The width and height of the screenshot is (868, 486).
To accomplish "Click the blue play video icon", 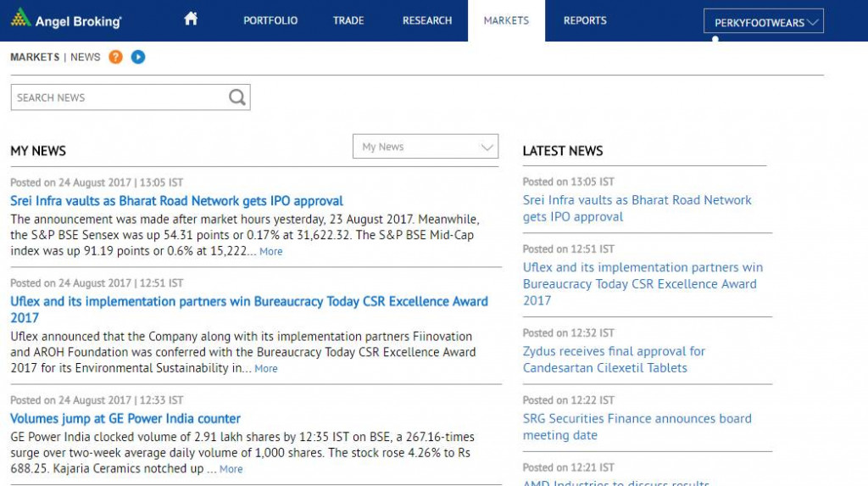I will click(x=138, y=57).
